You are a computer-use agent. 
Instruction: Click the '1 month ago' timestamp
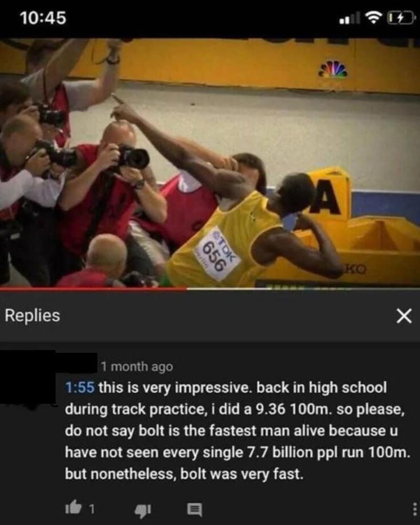click(137, 366)
